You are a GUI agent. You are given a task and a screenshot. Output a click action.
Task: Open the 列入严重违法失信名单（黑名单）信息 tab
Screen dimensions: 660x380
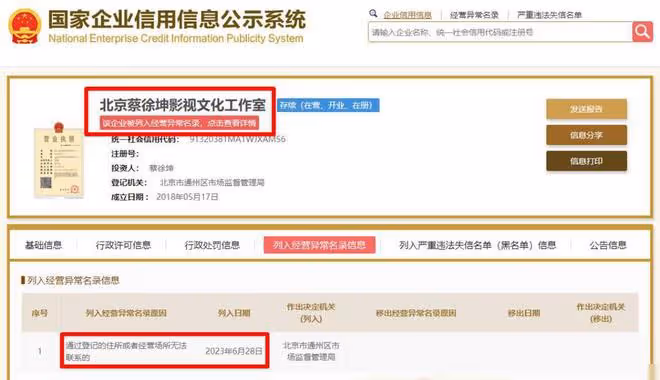[x=477, y=245]
